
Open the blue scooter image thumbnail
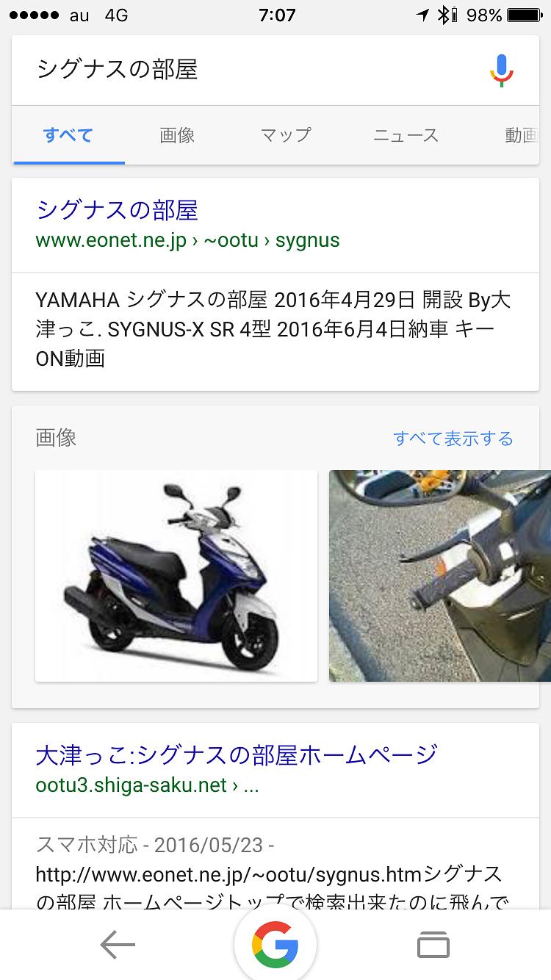[176, 576]
